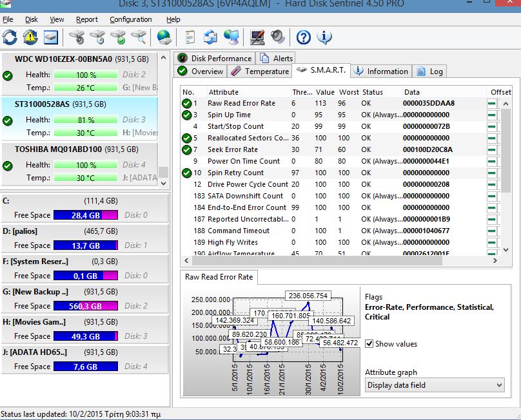Click the loudspeaker sound toolbar icon

tap(277, 37)
